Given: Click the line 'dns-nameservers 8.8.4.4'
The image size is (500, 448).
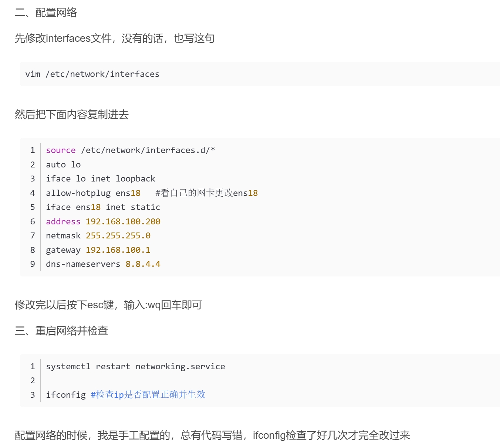Looking at the screenshot, I should pos(103,264).
